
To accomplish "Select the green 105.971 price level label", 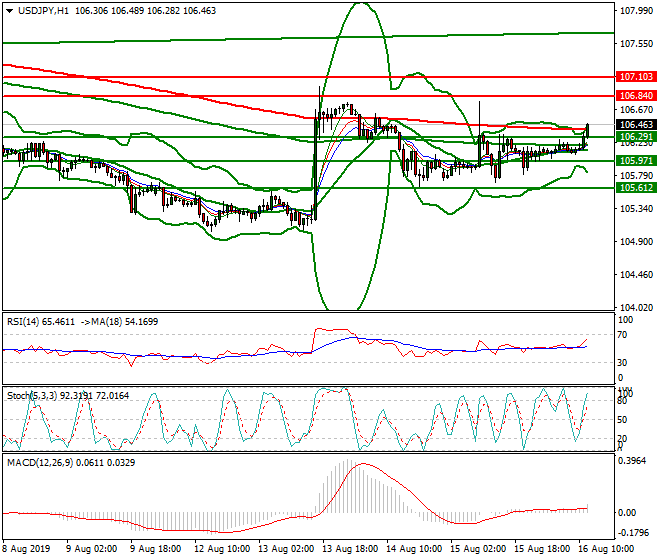I will (x=636, y=160).
